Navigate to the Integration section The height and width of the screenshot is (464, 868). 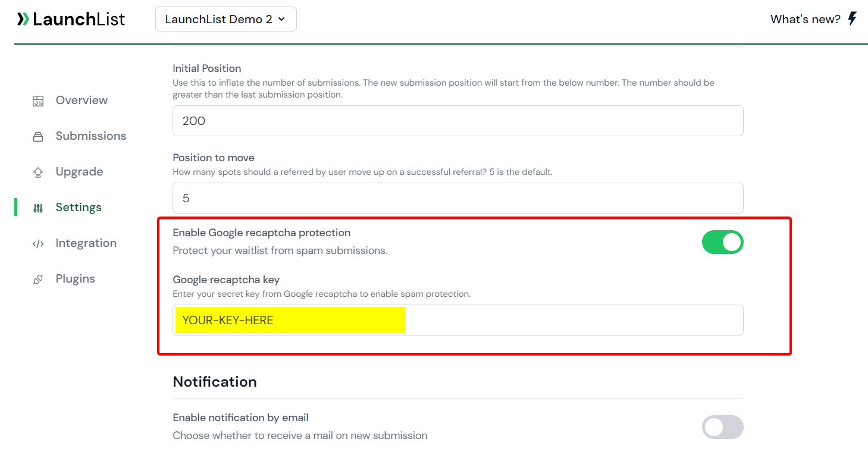(86, 243)
